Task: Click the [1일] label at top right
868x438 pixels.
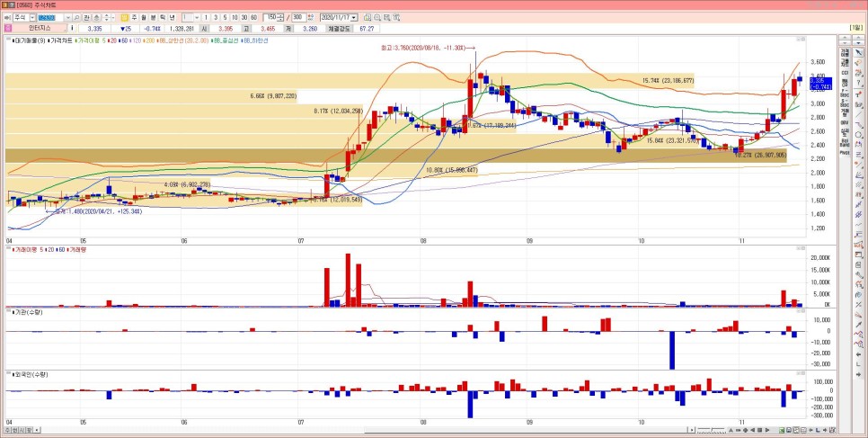Action: pyautogui.click(x=855, y=28)
